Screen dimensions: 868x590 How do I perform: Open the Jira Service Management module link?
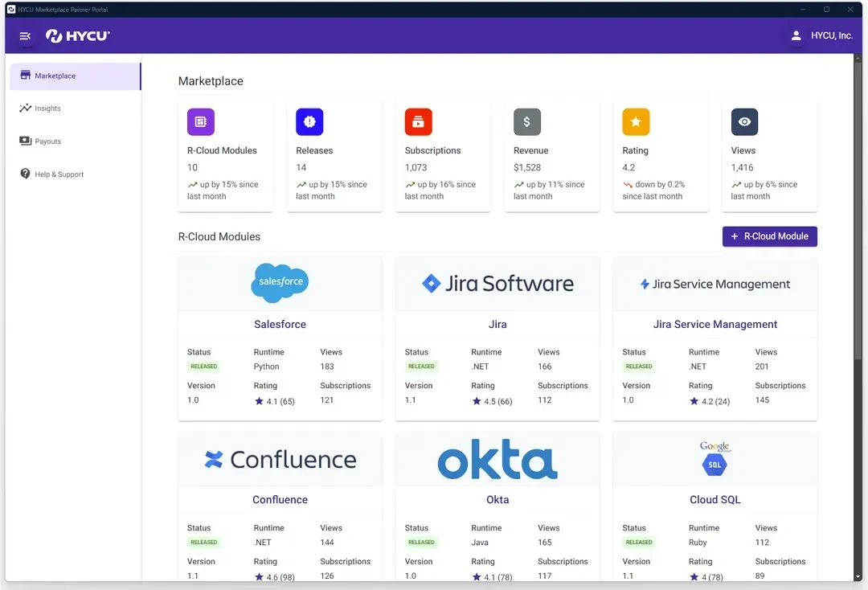715,324
